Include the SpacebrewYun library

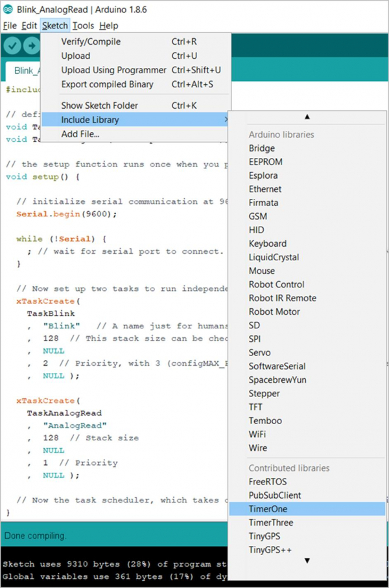click(x=307, y=380)
